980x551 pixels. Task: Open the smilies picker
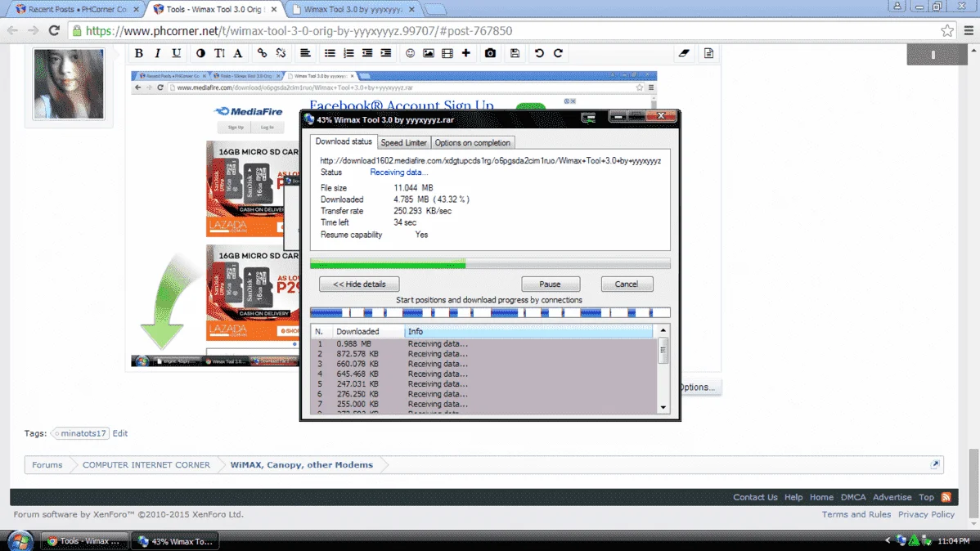410,53
